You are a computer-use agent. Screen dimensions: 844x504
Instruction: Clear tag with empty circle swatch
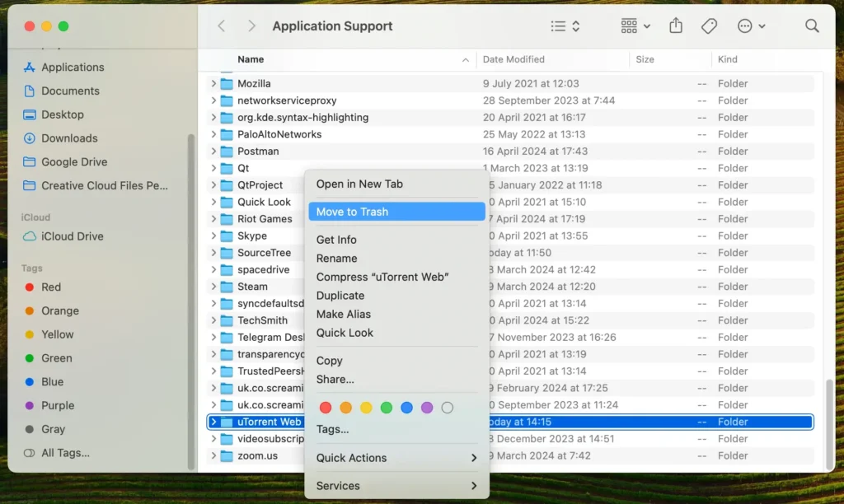point(448,408)
